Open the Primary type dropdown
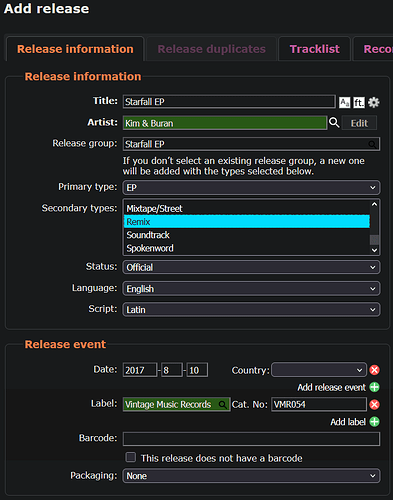The image size is (393, 500). (x=251, y=188)
